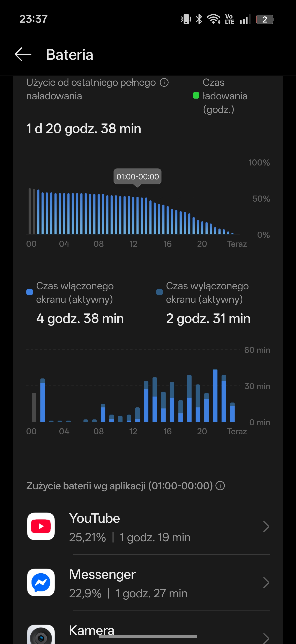Tap the Wi-Fi status bar icon

pos(213,19)
